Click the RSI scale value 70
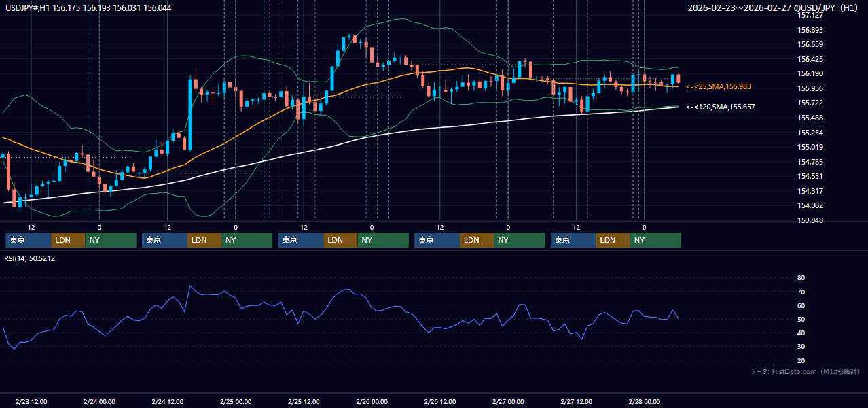Image resolution: width=868 pixels, height=408 pixels. [801, 292]
